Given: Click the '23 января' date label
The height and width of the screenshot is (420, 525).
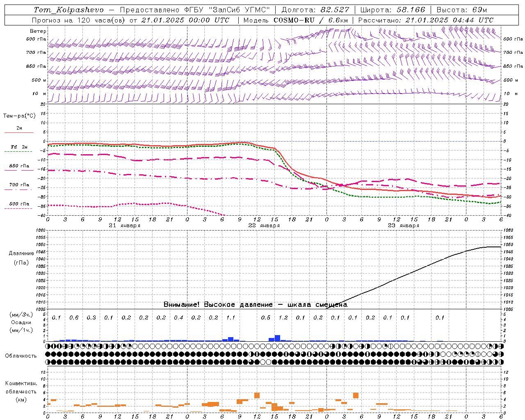Looking at the screenshot, I should [x=404, y=226].
